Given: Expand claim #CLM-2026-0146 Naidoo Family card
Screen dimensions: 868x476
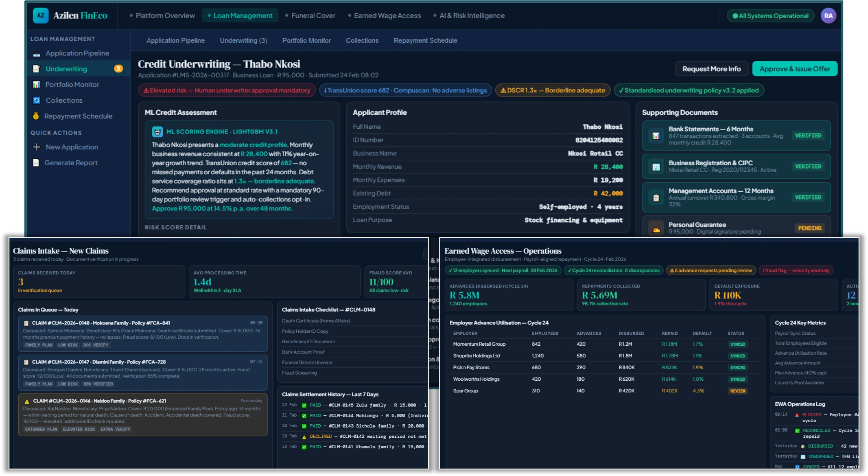Looking at the screenshot, I should (142, 415).
